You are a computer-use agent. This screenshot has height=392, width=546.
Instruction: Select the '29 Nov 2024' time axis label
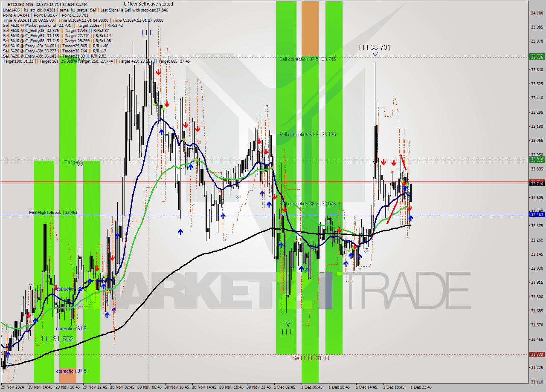point(12,387)
